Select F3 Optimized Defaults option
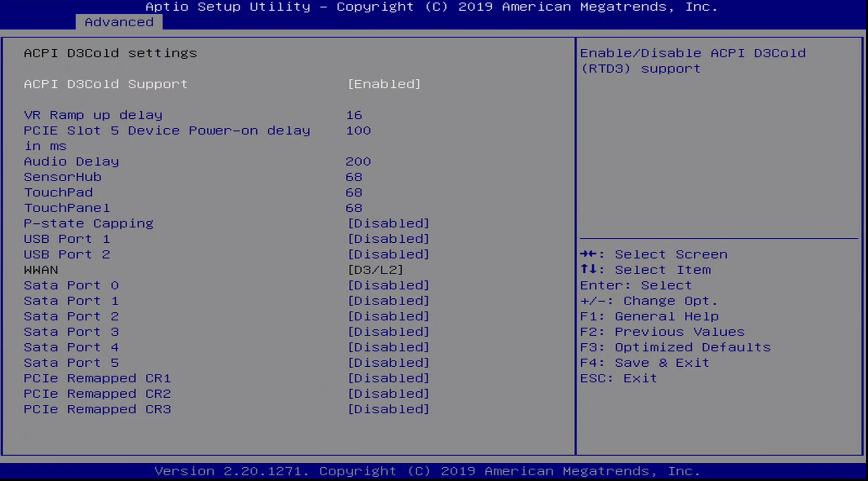The image size is (868, 481). pyautogui.click(x=675, y=347)
